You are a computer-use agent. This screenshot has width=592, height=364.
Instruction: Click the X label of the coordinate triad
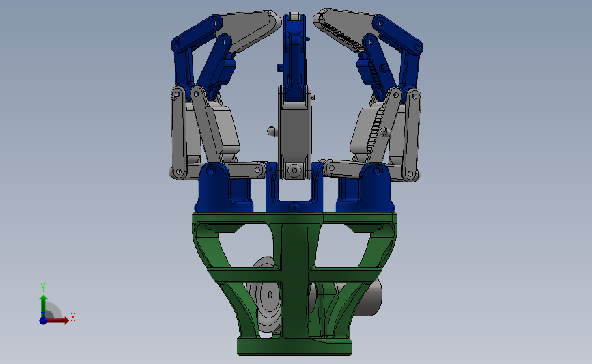pyautogui.click(x=73, y=317)
